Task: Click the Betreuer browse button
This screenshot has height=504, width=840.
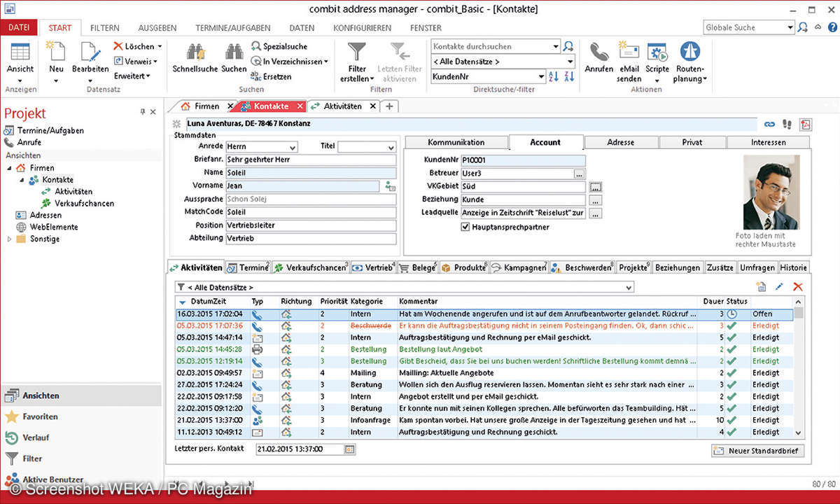Action: [579, 174]
